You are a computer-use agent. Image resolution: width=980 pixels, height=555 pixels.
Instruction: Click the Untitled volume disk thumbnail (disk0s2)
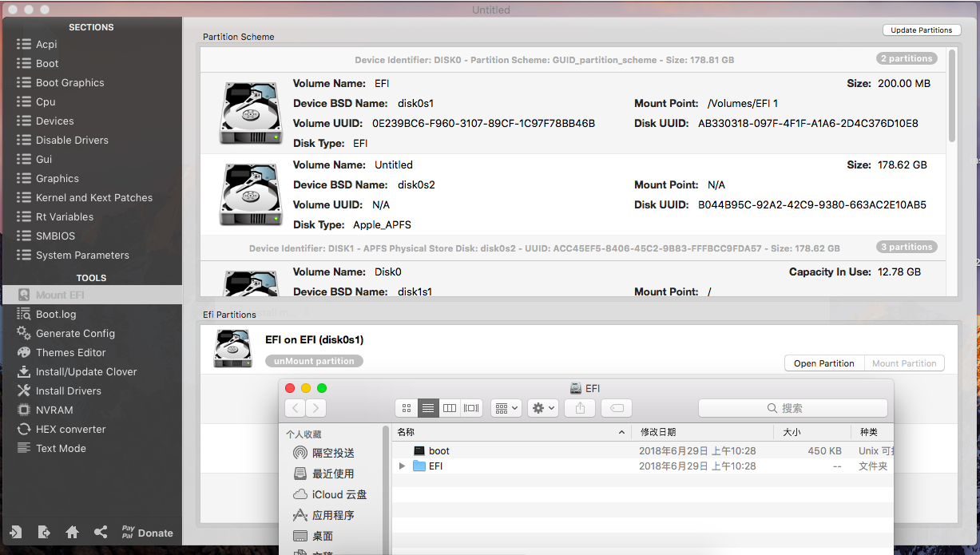pyautogui.click(x=251, y=195)
